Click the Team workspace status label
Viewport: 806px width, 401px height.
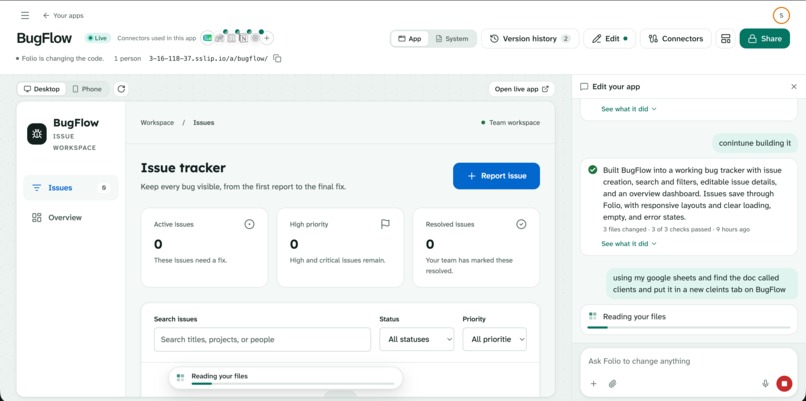tap(510, 122)
